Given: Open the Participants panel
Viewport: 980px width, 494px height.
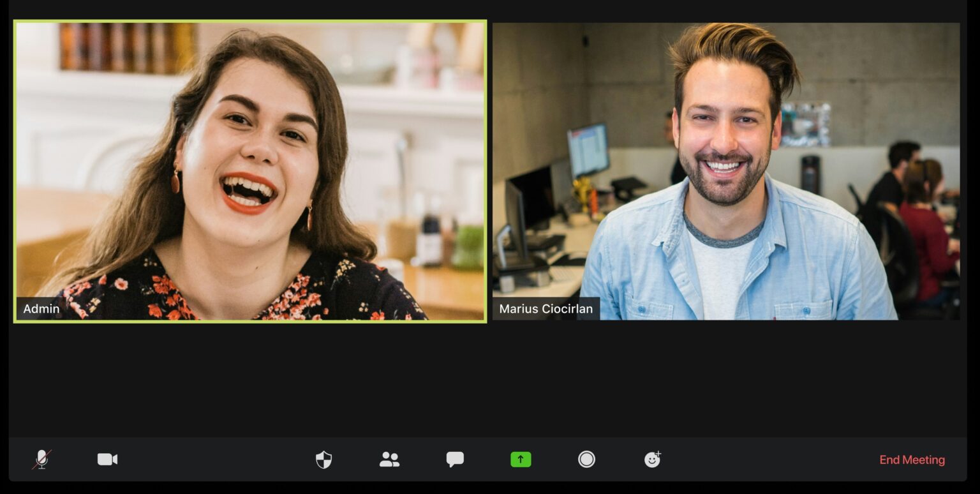Looking at the screenshot, I should click(x=389, y=460).
